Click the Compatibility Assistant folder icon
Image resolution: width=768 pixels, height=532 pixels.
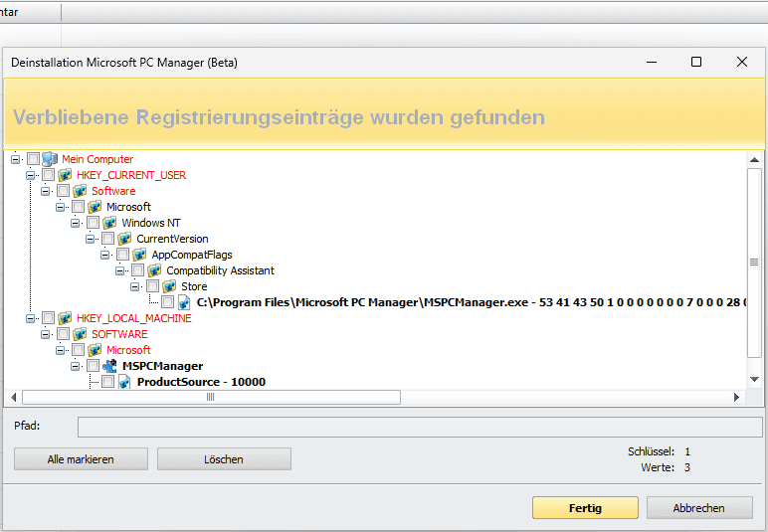pyautogui.click(x=154, y=270)
